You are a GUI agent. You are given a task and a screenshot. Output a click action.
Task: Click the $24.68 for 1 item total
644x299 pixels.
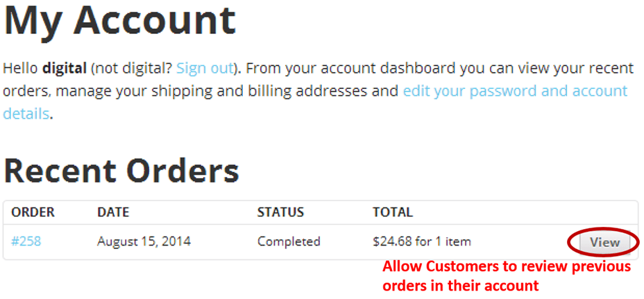pos(422,241)
